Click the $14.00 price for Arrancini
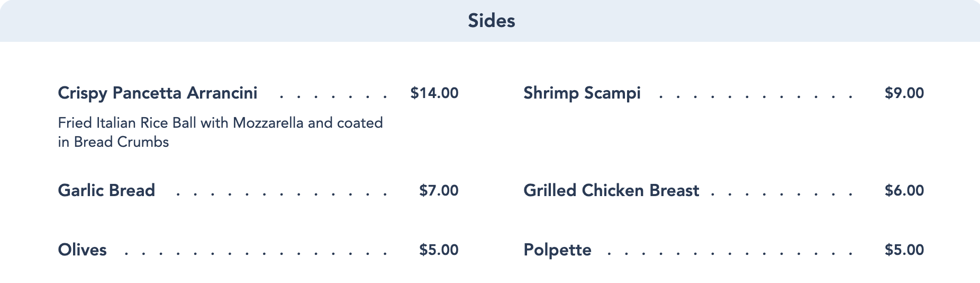Screen dimensions: 980x283 [x=434, y=93]
